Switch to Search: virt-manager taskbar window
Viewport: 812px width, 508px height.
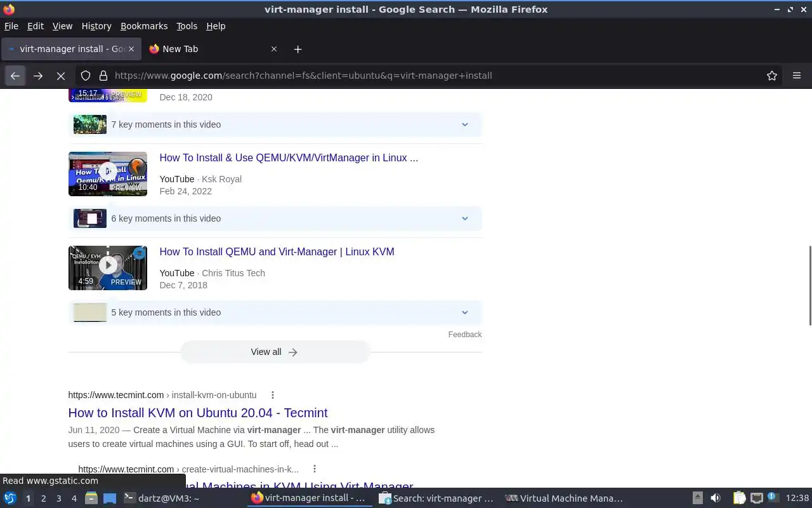click(436, 498)
